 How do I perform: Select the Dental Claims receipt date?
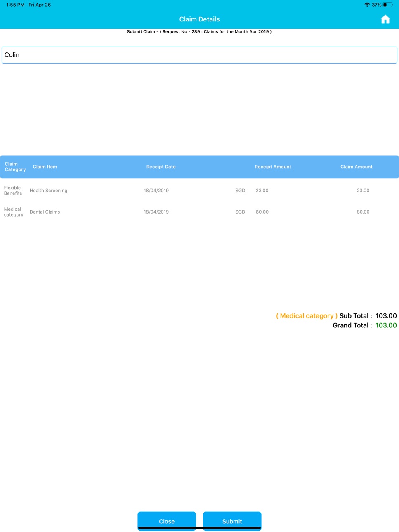(x=156, y=212)
